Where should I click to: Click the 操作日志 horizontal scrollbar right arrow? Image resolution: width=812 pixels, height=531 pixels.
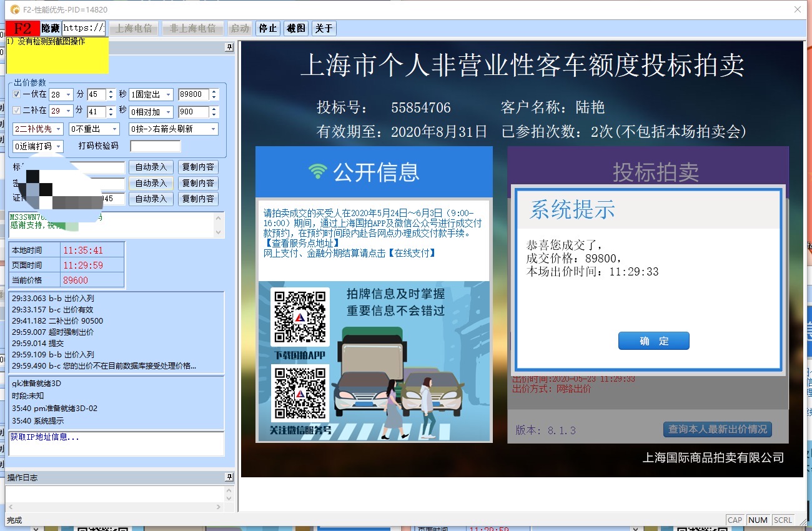point(220,507)
